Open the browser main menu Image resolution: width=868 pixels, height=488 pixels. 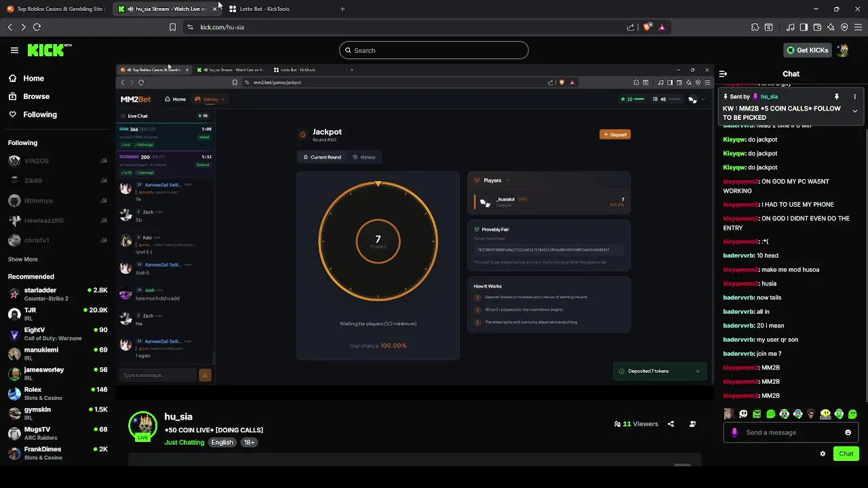pos(858,27)
